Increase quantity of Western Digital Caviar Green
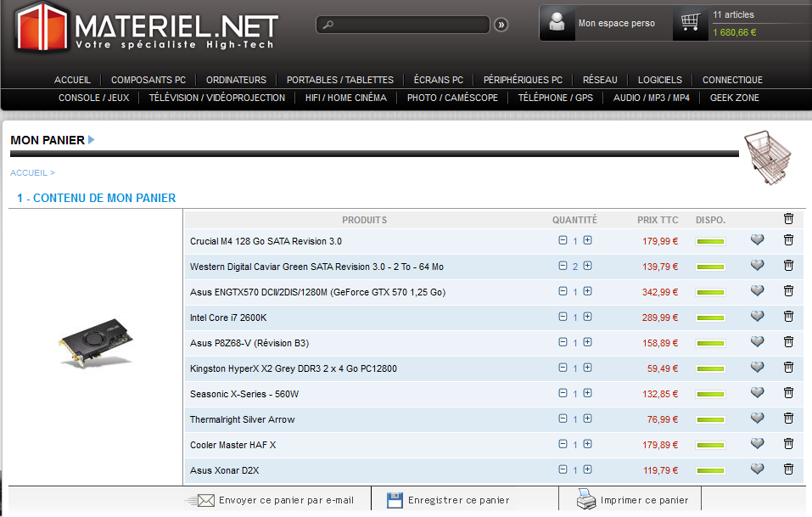 [x=588, y=266]
